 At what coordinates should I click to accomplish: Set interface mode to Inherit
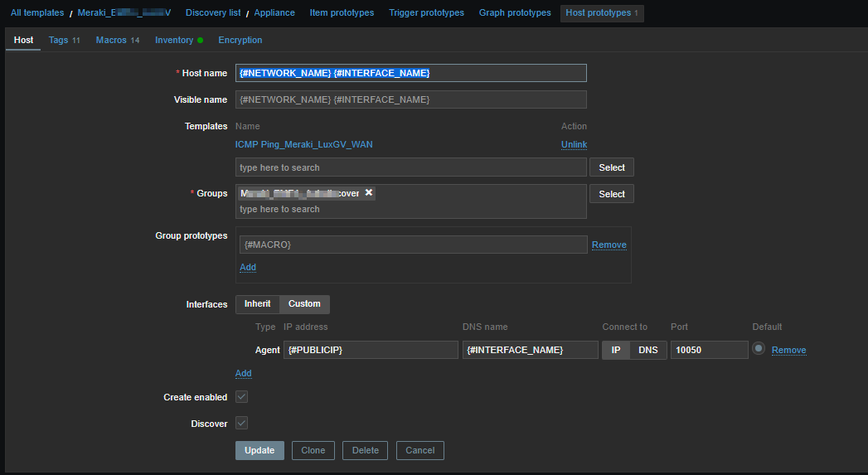click(257, 304)
